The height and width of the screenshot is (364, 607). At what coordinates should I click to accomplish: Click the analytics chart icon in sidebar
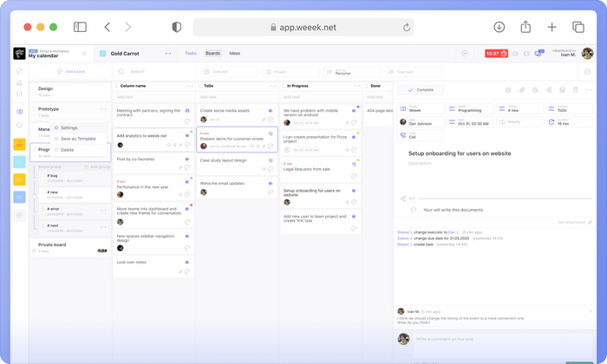(19, 83)
